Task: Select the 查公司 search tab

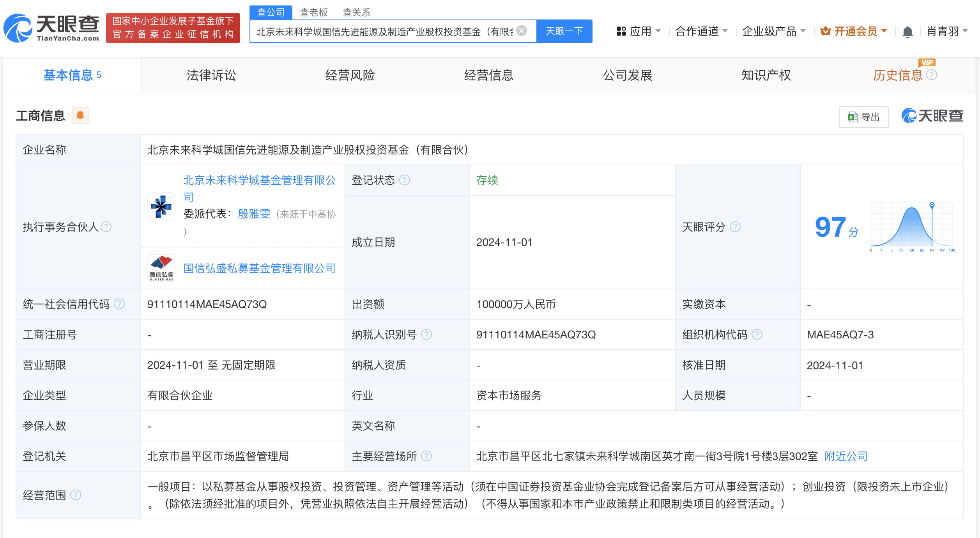Action: pyautogui.click(x=271, y=12)
